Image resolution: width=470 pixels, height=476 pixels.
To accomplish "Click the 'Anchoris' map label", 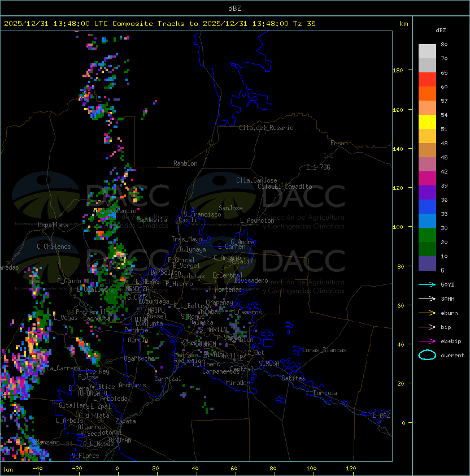I will coord(132,385).
